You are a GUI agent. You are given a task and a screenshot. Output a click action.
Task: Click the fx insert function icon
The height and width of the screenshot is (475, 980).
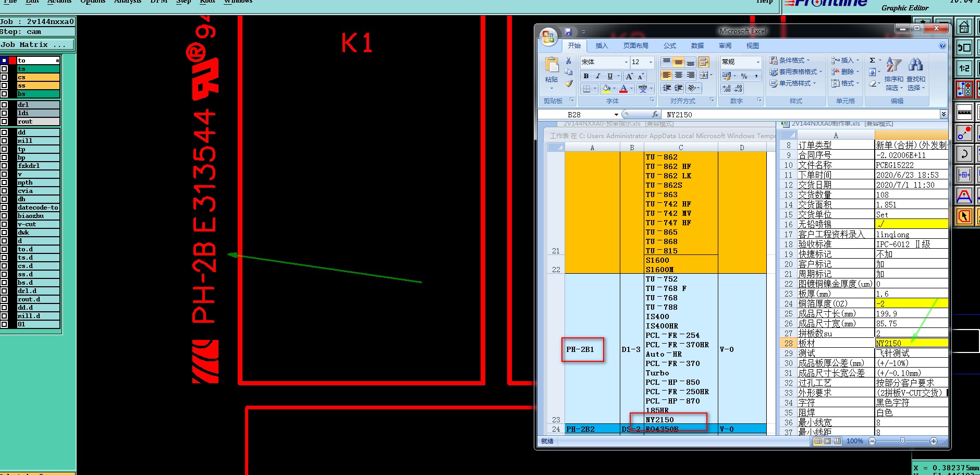point(655,114)
